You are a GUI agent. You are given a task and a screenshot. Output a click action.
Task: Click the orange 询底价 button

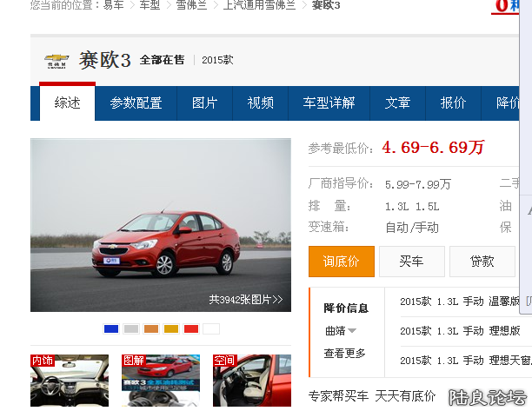pos(341,262)
